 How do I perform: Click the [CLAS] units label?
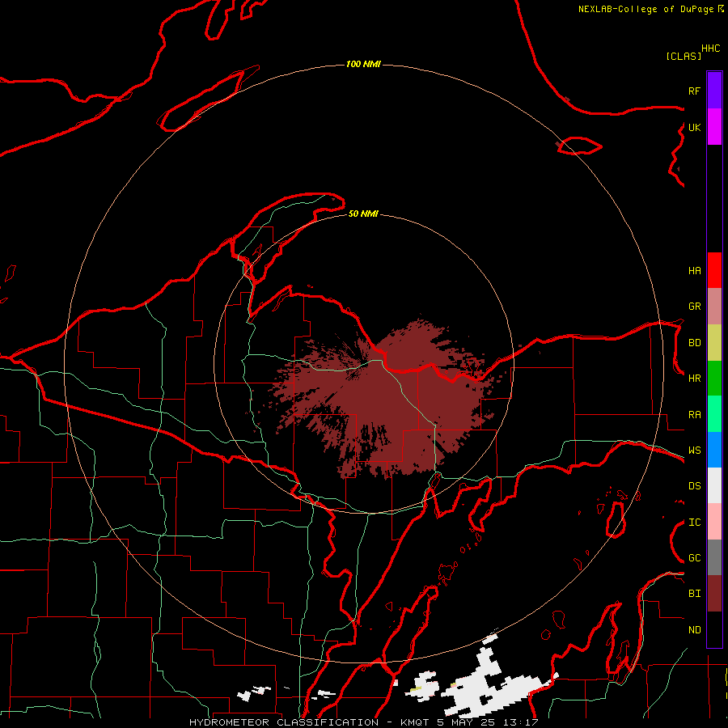click(684, 56)
